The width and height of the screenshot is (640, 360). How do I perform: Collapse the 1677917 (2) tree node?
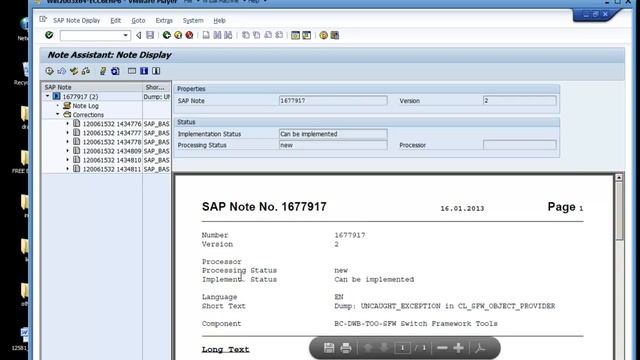48,96
